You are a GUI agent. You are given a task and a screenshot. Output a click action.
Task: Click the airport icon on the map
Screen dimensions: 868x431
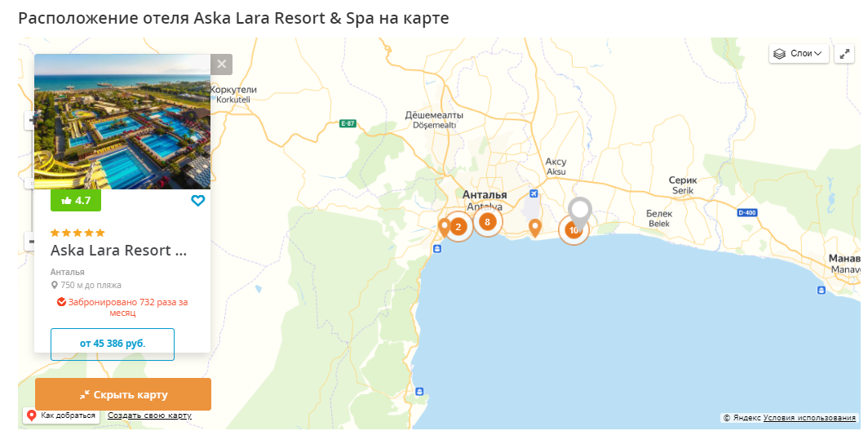click(534, 193)
